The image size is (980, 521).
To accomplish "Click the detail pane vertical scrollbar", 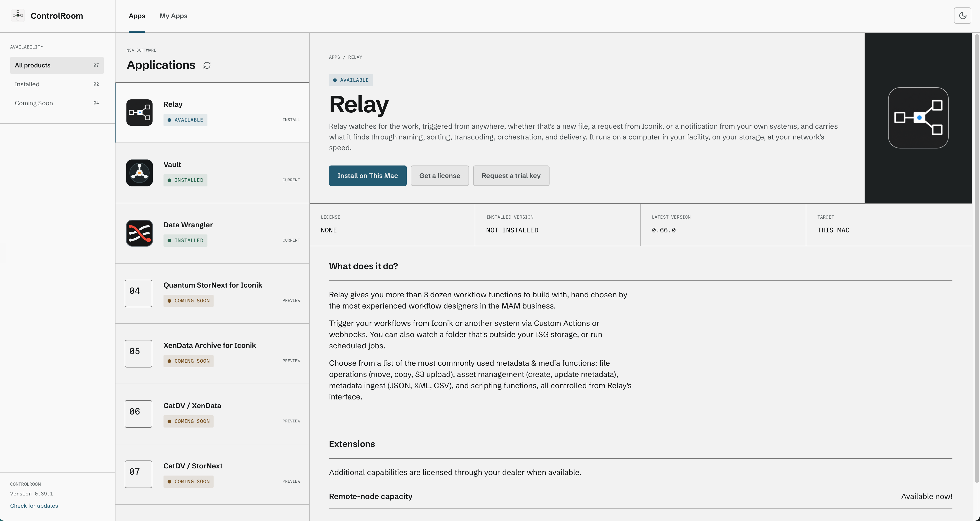I will [x=977, y=259].
